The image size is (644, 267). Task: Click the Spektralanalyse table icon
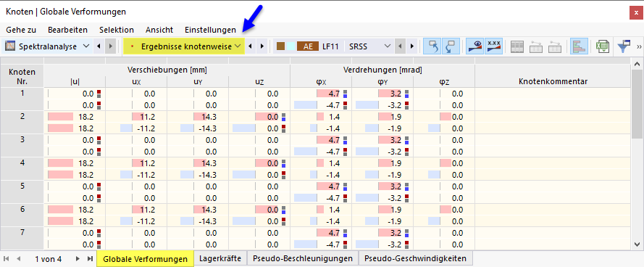point(10,46)
